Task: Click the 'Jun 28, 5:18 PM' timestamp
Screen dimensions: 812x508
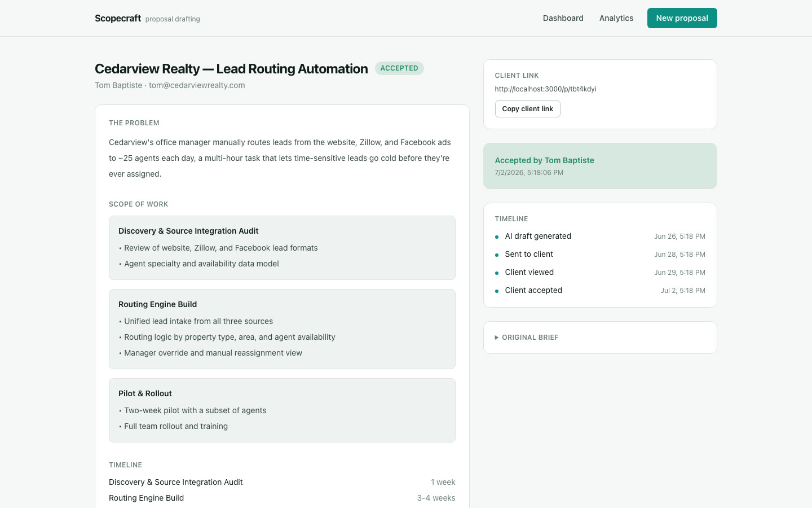Action: tap(679, 255)
